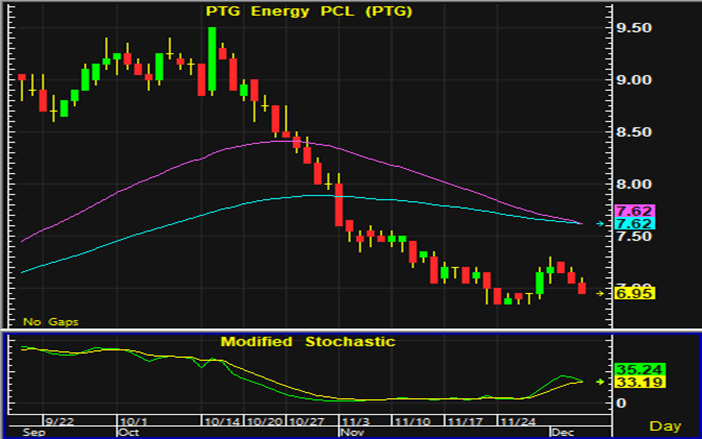
Task: Click the yellow 33.19 stochastic value tag
Action: coord(634,382)
